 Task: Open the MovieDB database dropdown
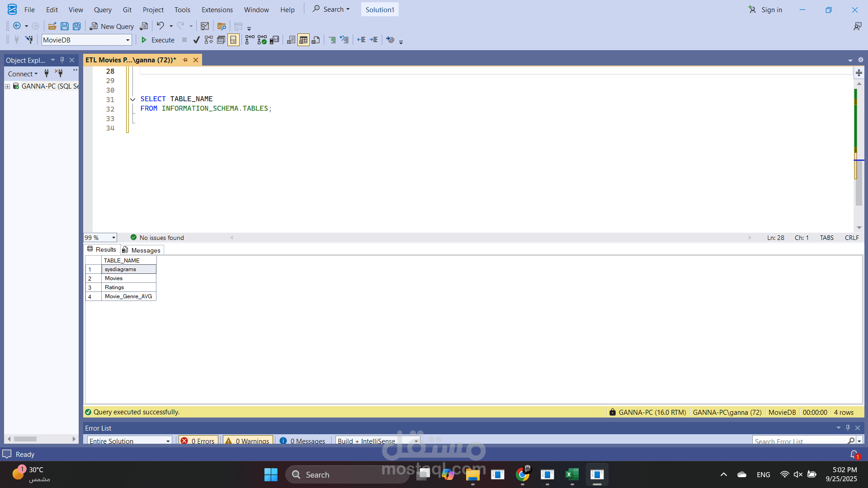[127, 40]
